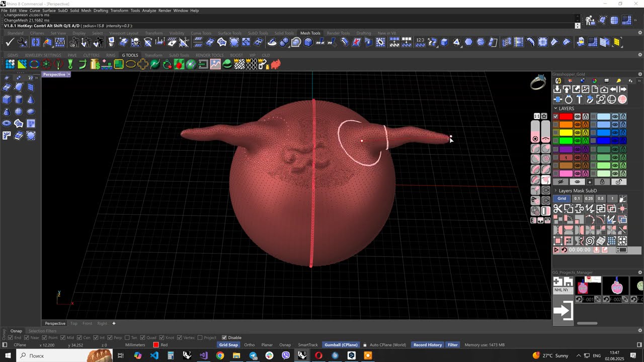Select the pink layer color swatch
Viewport: 644px width, 362px height.
[x=566, y=173]
